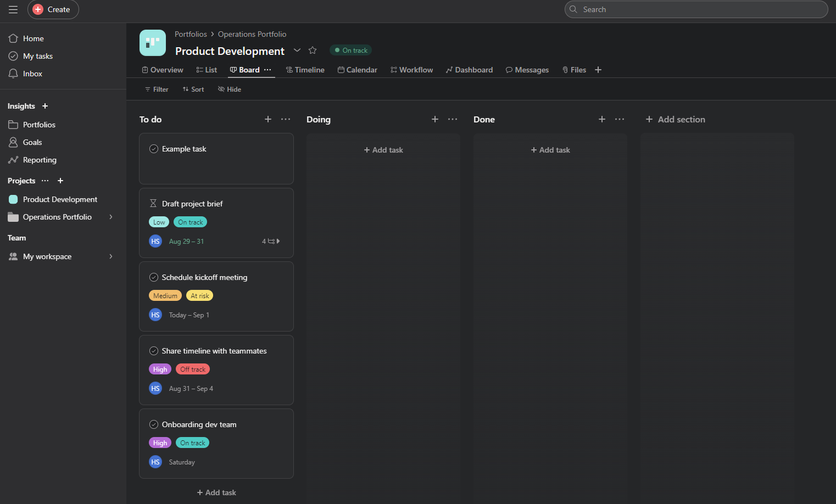The width and height of the screenshot is (836, 504).
Task: Mark Example task as complete
Action: 154,149
